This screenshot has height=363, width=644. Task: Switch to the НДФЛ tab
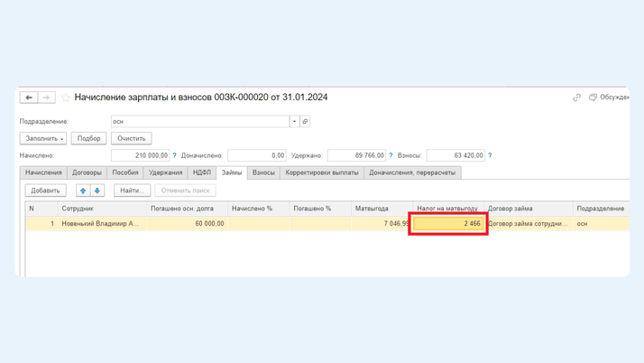coord(202,172)
